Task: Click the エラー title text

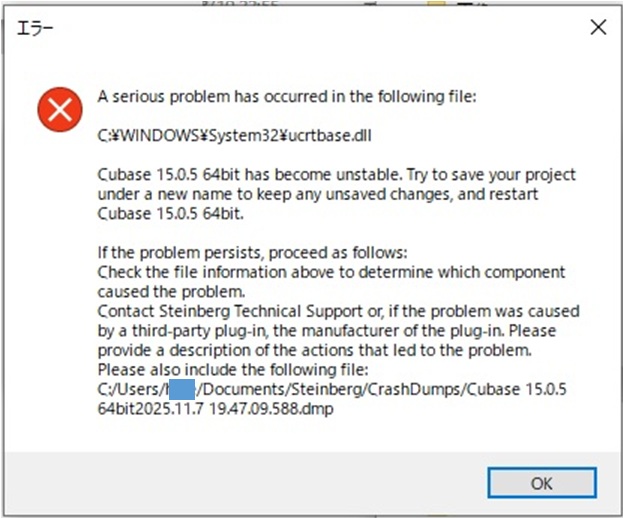Action: (x=36, y=28)
